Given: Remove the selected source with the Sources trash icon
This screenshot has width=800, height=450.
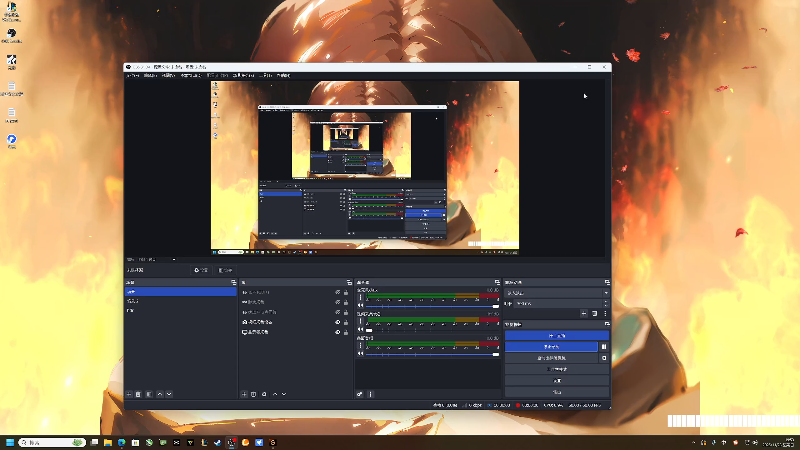Looking at the screenshot, I should tap(254, 394).
